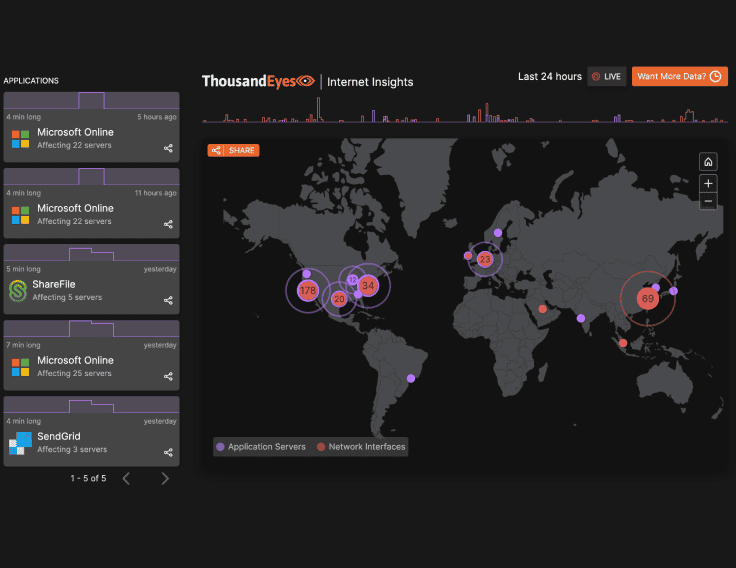Click the tall red spike in timeline

[318, 109]
